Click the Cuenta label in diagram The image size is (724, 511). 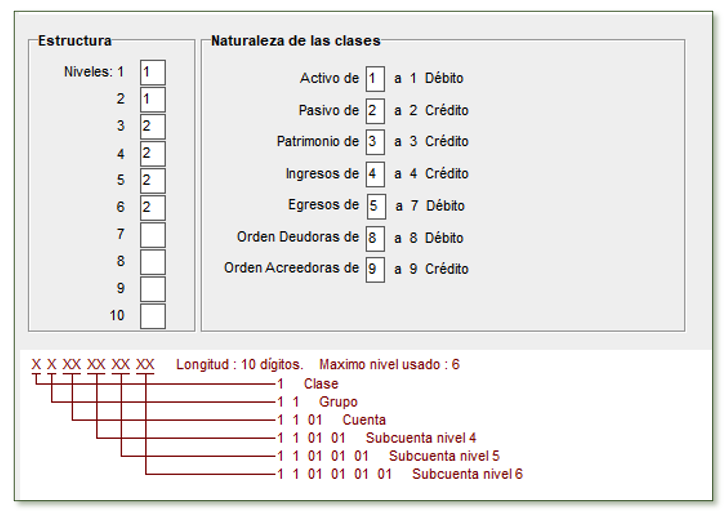(x=364, y=420)
